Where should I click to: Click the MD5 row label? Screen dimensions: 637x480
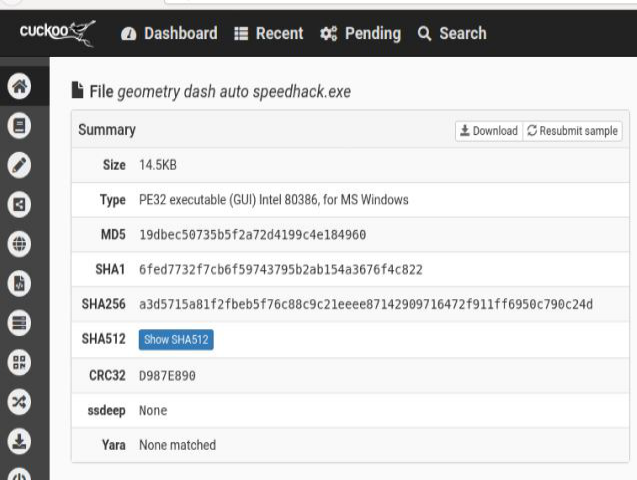pos(113,235)
